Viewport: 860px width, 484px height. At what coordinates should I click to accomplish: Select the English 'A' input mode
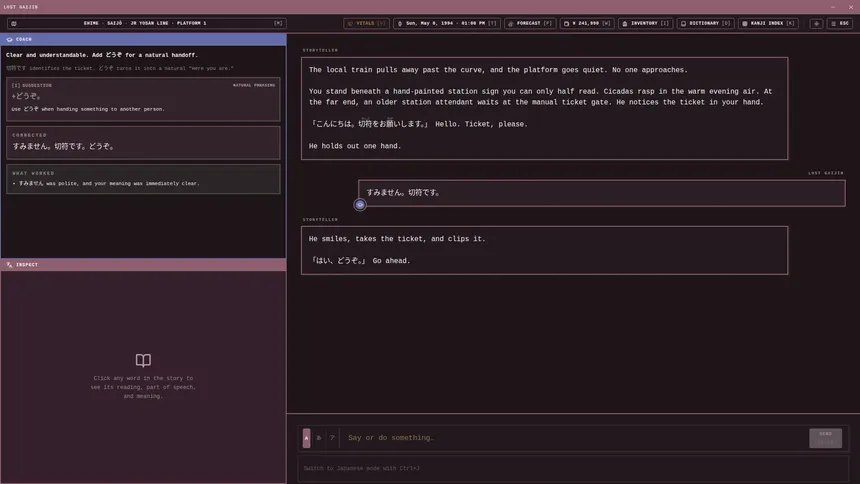(x=307, y=438)
